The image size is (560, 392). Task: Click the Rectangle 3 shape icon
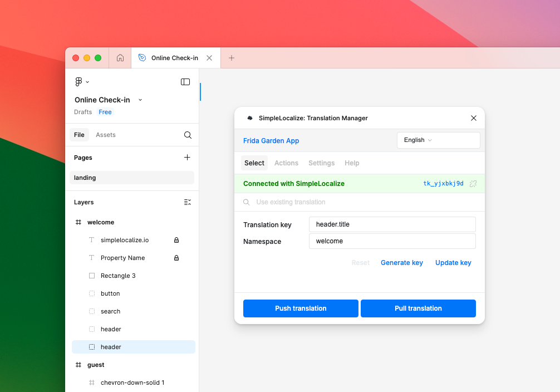pyautogui.click(x=92, y=276)
